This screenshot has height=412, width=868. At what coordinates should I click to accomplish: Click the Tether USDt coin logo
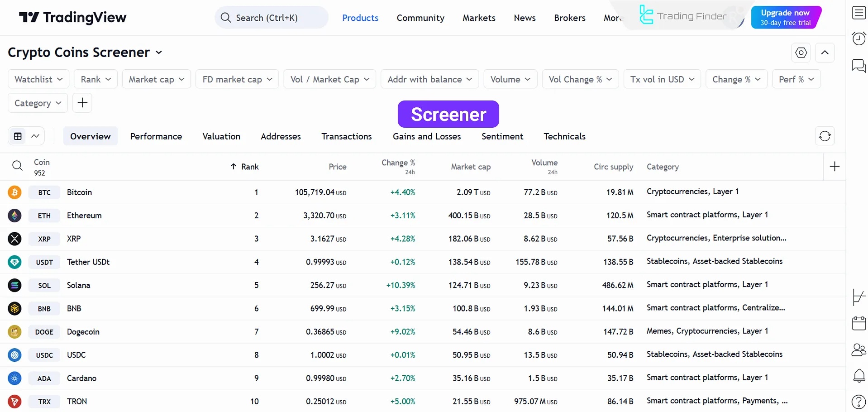tap(14, 262)
